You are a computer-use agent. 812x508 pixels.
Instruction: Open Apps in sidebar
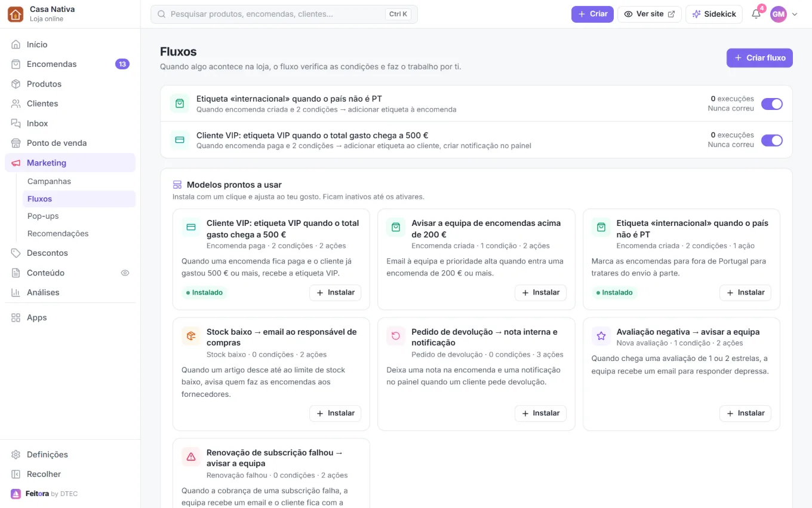point(70,317)
